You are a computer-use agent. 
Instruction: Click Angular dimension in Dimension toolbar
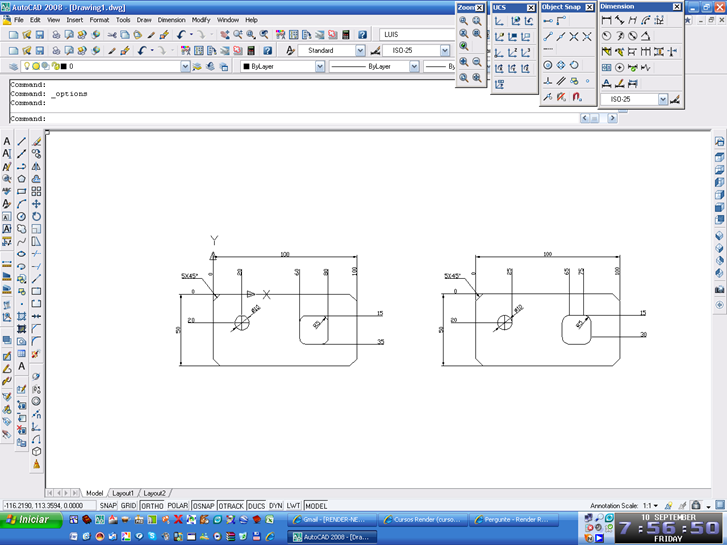tap(645, 36)
